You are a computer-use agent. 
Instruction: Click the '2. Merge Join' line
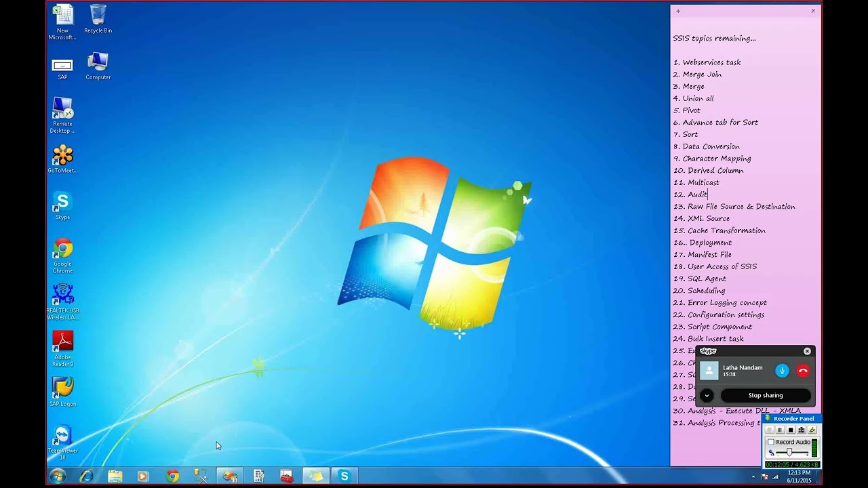(x=697, y=75)
